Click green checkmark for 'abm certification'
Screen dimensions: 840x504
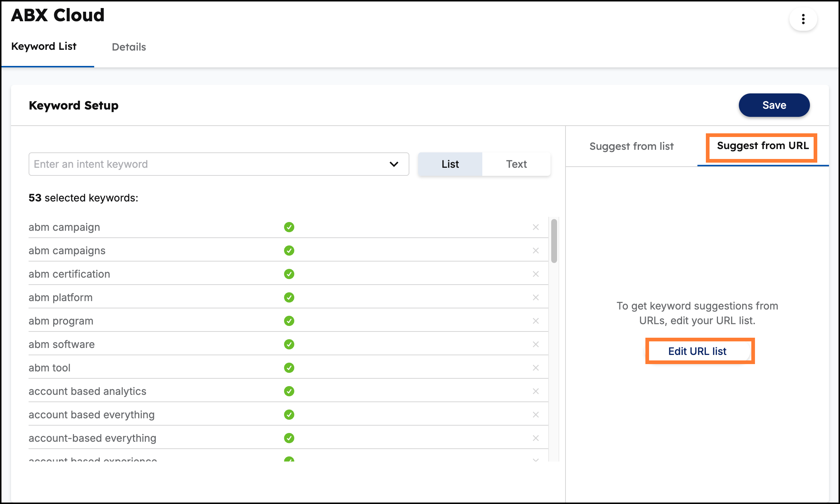[x=289, y=274]
